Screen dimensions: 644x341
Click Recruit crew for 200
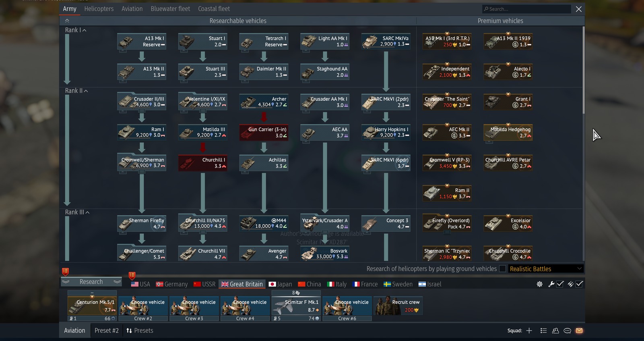(398, 306)
